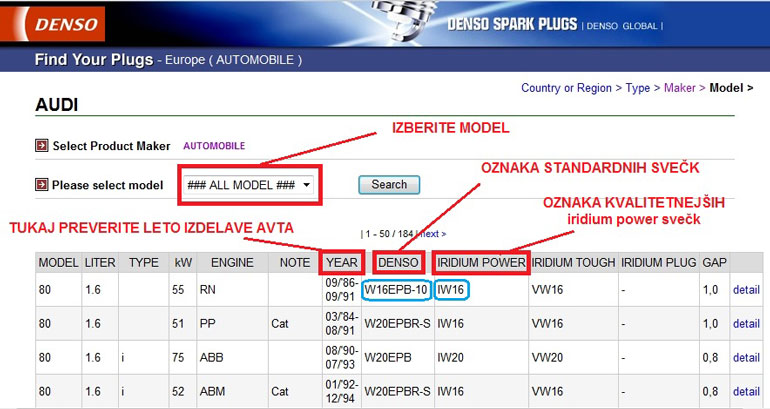Screen dimensions: 770x409
Task: Click engine code ABB
Action: point(211,357)
